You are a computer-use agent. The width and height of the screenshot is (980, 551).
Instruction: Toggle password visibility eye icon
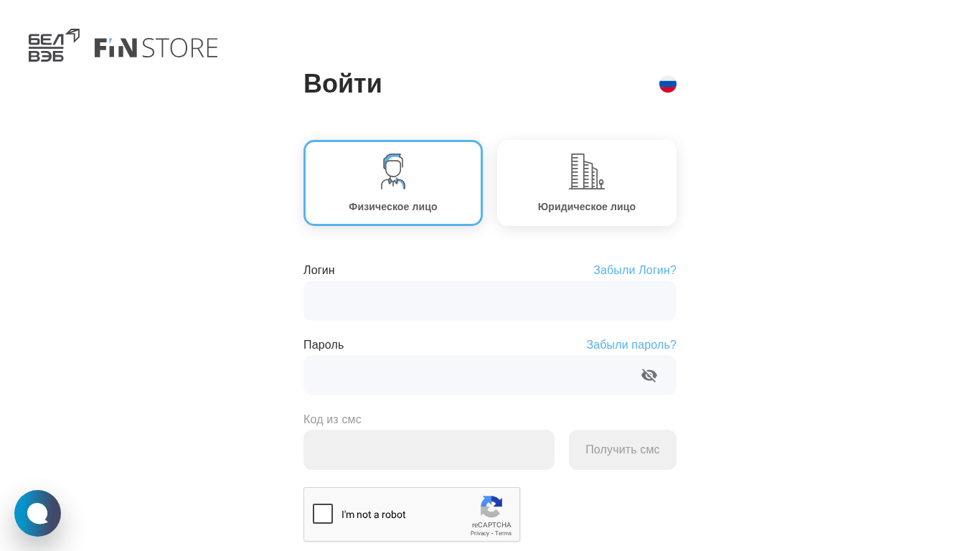click(649, 375)
